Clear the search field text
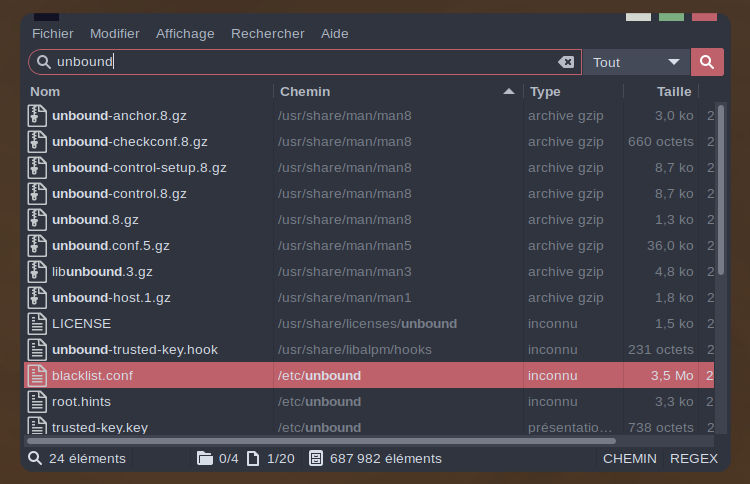This screenshot has width=750, height=484. tap(566, 62)
